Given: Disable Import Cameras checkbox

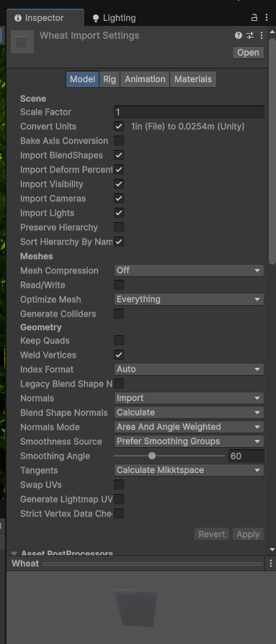Looking at the screenshot, I should [119, 198].
